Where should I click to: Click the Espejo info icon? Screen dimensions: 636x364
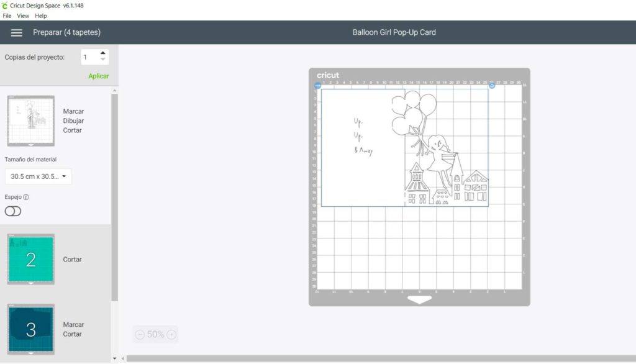pyautogui.click(x=26, y=197)
